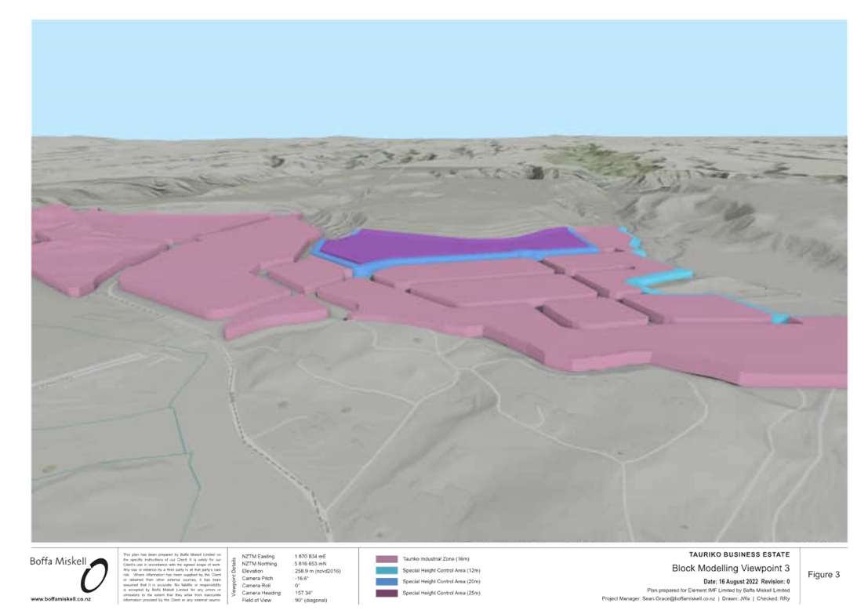
Task: Click the cyan legend color swatch
Action: (387, 570)
